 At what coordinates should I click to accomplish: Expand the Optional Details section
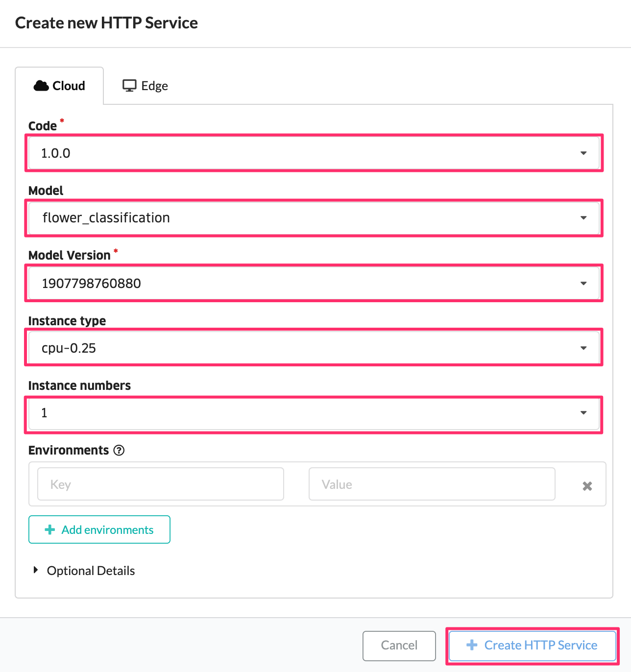click(84, 571)
